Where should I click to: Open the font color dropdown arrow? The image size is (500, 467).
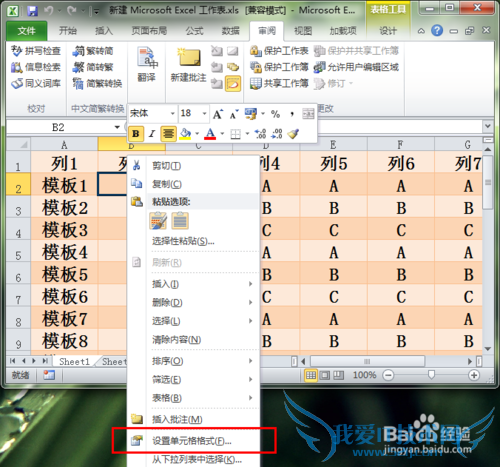coord(222,134)
